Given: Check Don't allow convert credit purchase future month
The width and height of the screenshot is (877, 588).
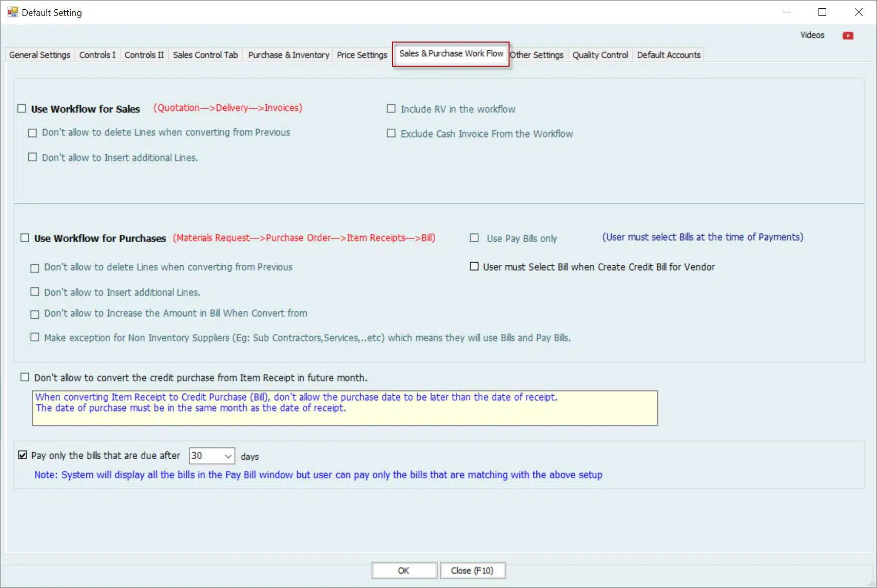Looking at the screenshot, I should pyautogui.click(x=25, y=378).
